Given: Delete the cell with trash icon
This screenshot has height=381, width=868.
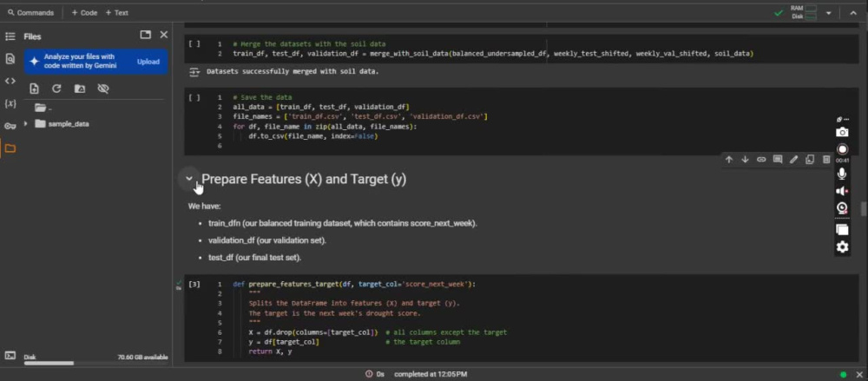Looking at the screenshot, I should [826, 160].
